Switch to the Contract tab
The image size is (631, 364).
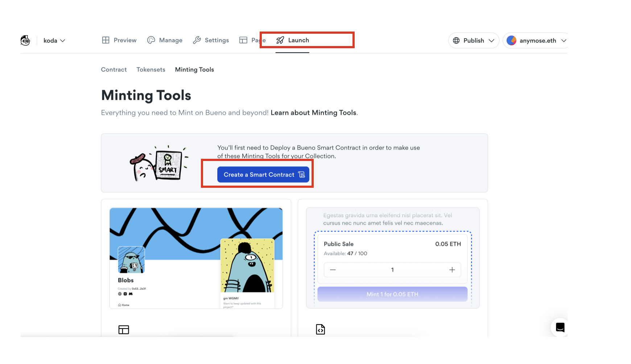[x=114, y=70]
